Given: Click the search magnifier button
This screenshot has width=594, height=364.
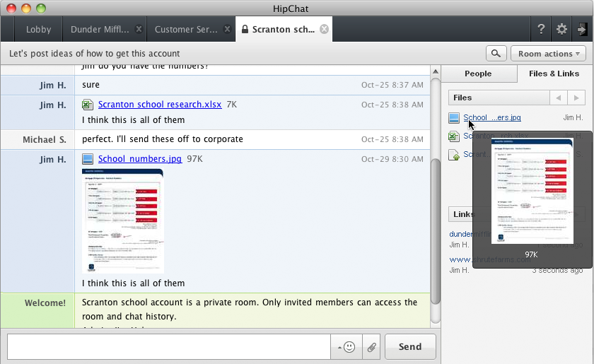Looking at the screenshot, I should tap(496, 54).
